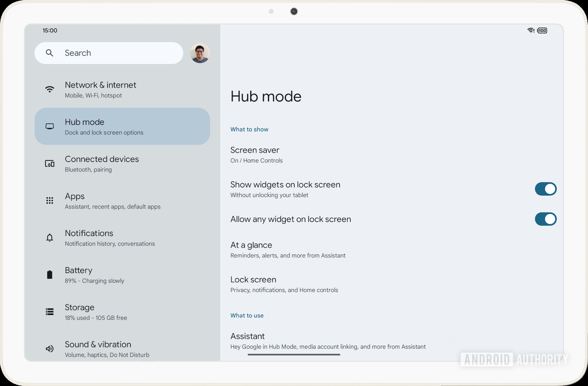Tap the user profile avatar icon
This screenshot has width=588, height=386.
199,53
